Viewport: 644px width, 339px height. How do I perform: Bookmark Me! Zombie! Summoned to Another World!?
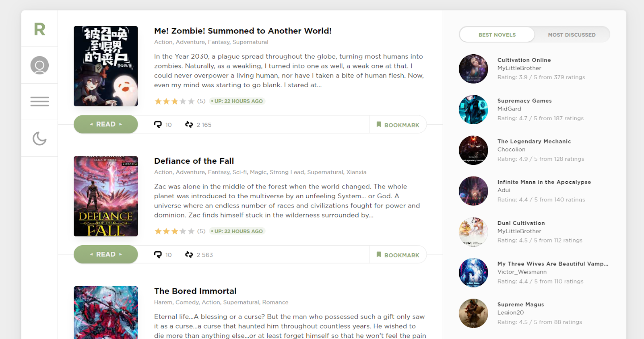(398, 125)
